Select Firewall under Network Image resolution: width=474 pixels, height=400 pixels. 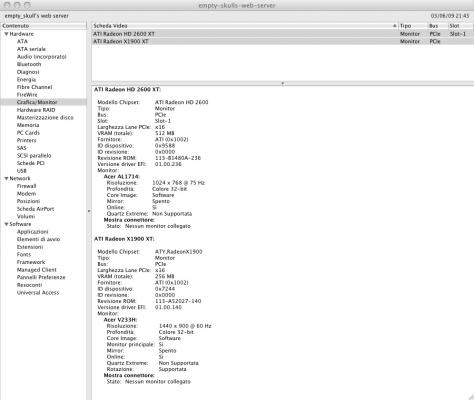[x=26, y=186]
